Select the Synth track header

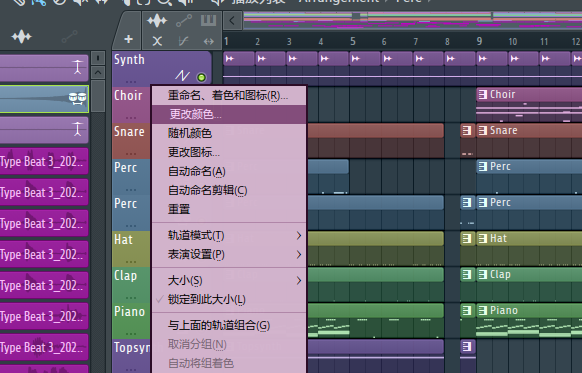(x=162, y=69)
